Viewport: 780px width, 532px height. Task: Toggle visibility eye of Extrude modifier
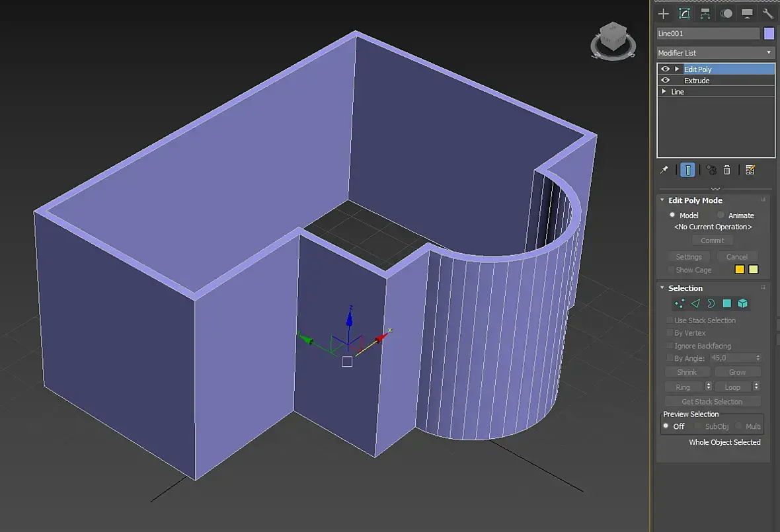[x=665, y=80]
